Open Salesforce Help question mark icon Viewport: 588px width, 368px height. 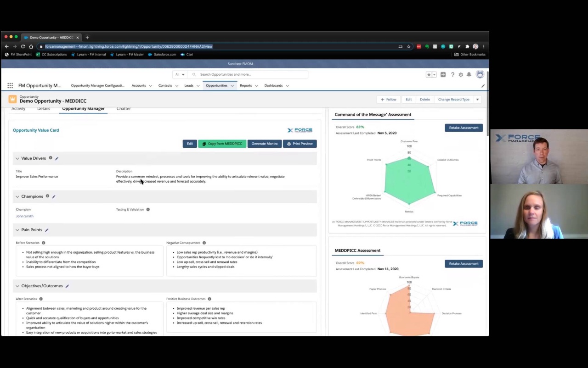coord(452,74)
